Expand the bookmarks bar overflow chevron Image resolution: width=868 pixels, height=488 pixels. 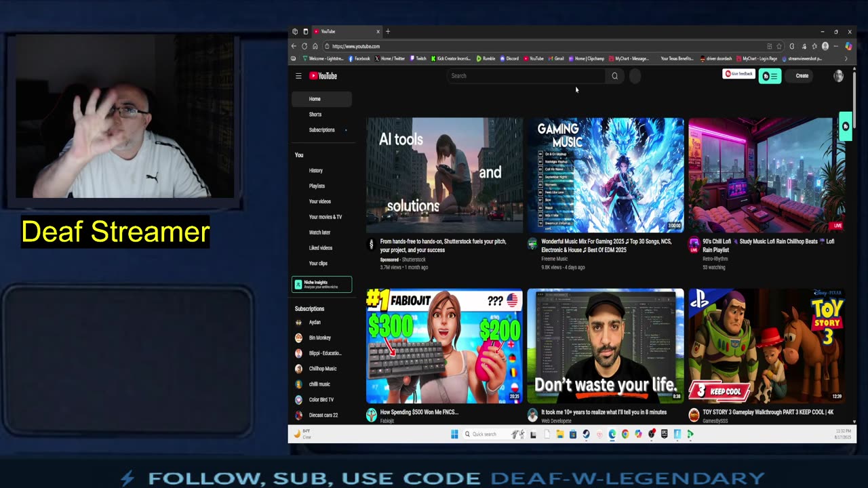point(845,58)
